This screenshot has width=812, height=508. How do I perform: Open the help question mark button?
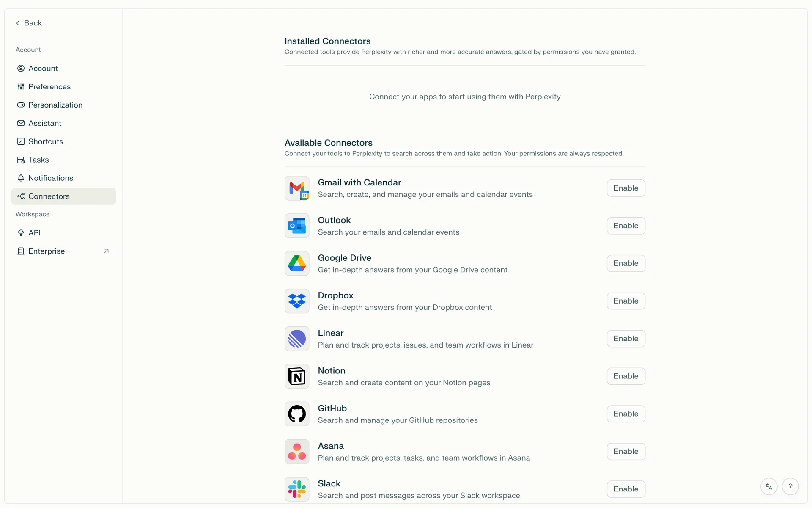pos(790,487)
